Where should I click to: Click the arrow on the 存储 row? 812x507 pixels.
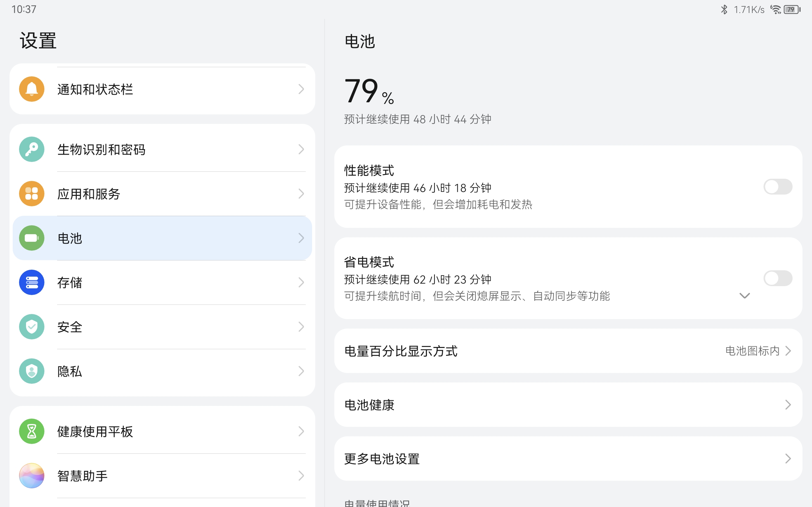(x=301, y=282)
